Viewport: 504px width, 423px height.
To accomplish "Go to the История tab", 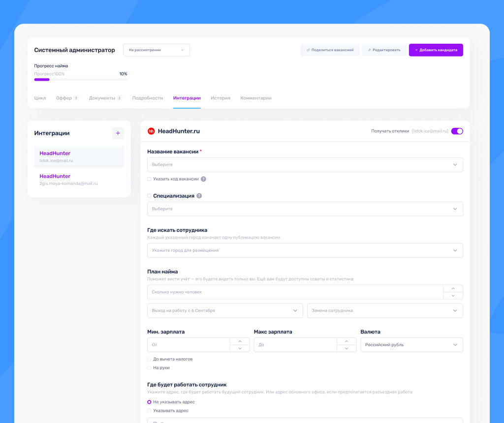I will 220,98.
